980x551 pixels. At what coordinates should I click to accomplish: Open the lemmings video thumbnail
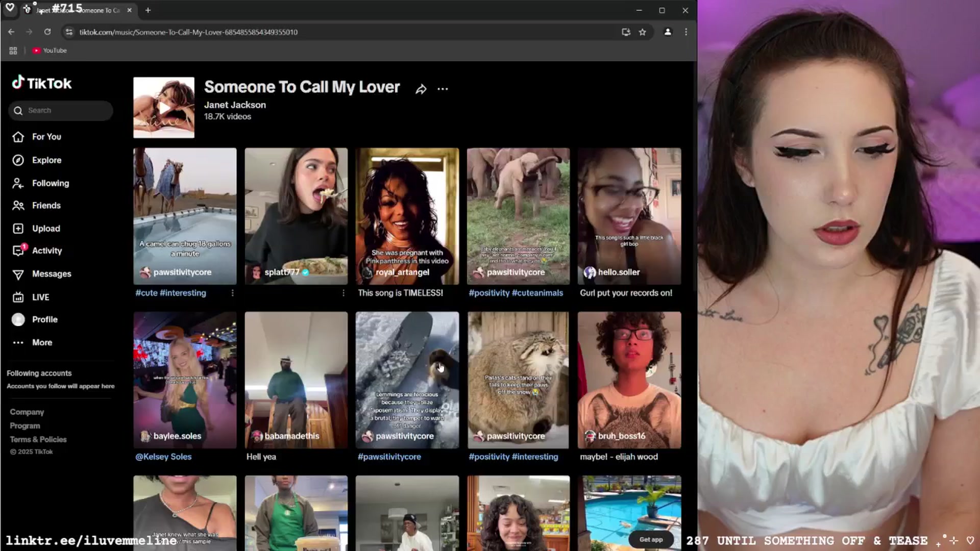407,380
